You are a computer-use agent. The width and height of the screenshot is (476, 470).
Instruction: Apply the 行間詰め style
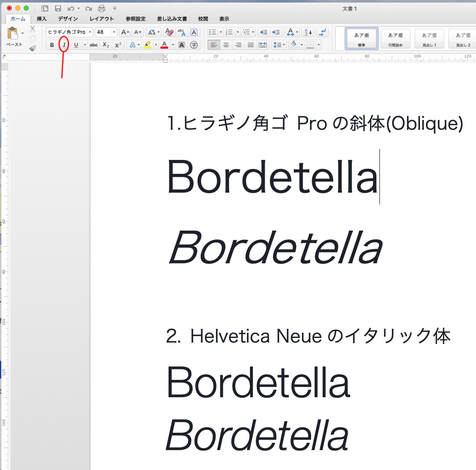tap(396, 38)
